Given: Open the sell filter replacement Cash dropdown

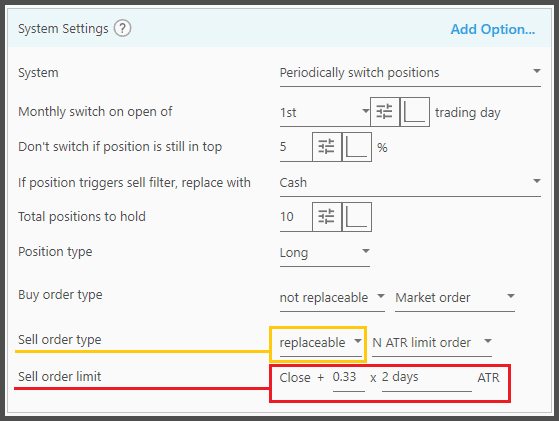Looking at the screenshot, I should click(410, 183).
